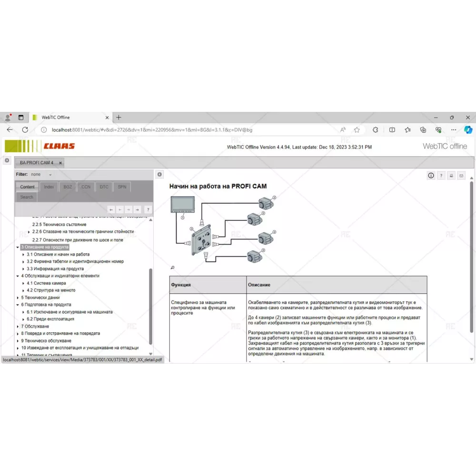The width and height of the screenshot is (476, 476).
Task: Click the help icon in the navigation toolbar
Action: click(x=148, y=209)
